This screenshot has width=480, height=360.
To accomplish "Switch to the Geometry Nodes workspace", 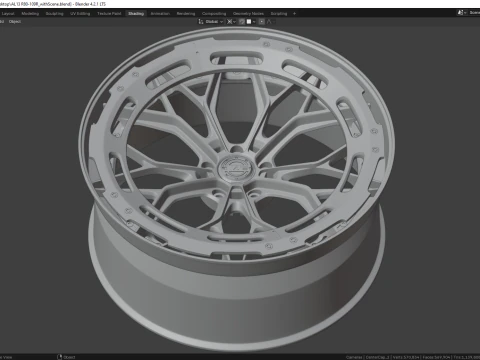I will [x=248, y=14].
